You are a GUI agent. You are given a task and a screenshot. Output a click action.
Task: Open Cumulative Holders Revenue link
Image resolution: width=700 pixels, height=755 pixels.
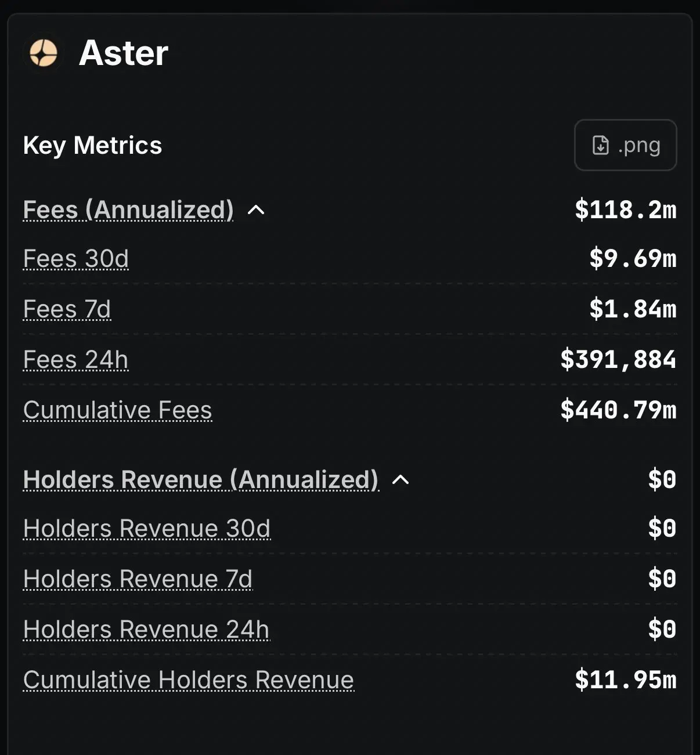189,680
